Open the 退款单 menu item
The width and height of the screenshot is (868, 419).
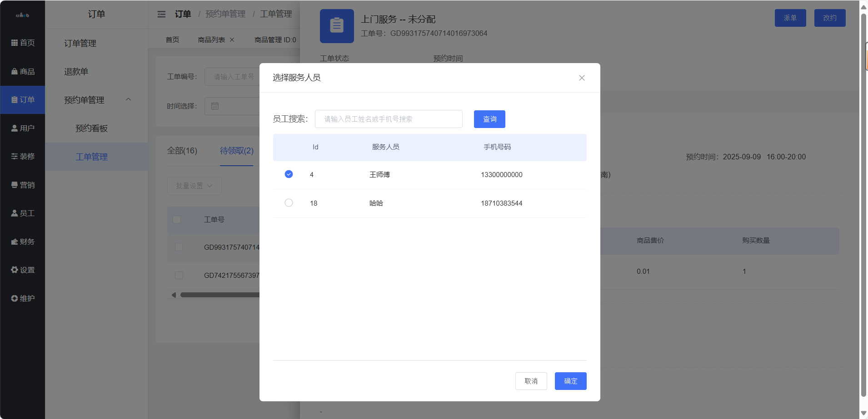[x=75, y=71]
